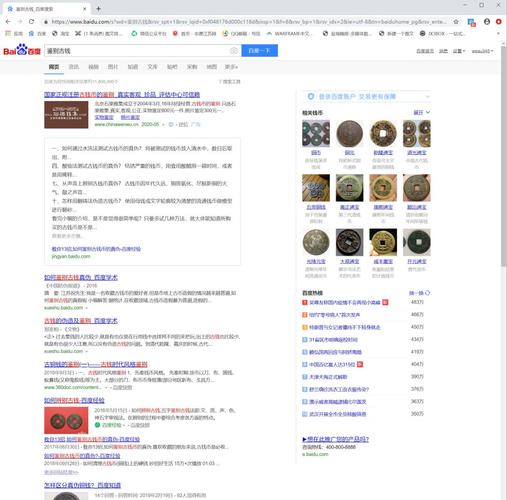Select the 地图 tab
Image resolution: width=507 pixels, height=500 pixels.
(x=211, y=67)
